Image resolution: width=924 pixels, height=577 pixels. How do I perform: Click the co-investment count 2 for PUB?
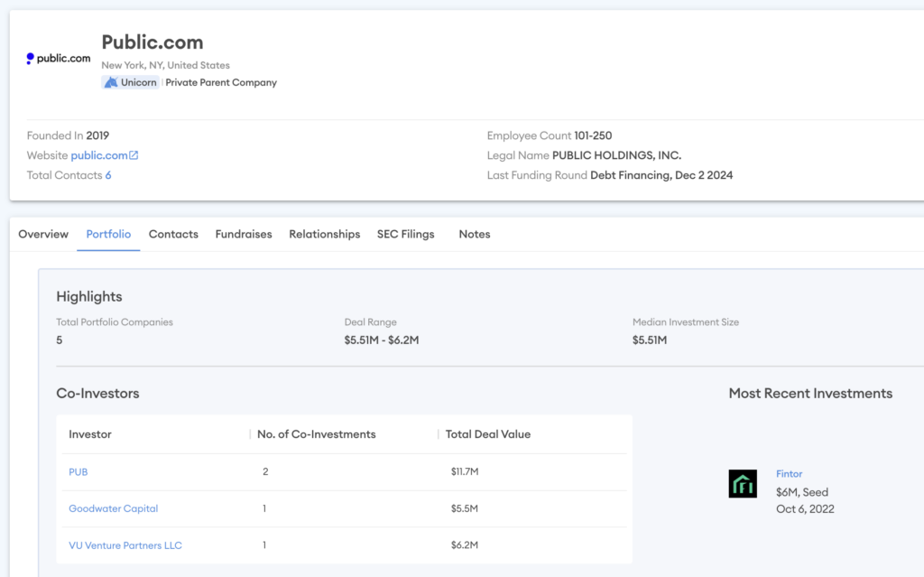coord(265,472)
